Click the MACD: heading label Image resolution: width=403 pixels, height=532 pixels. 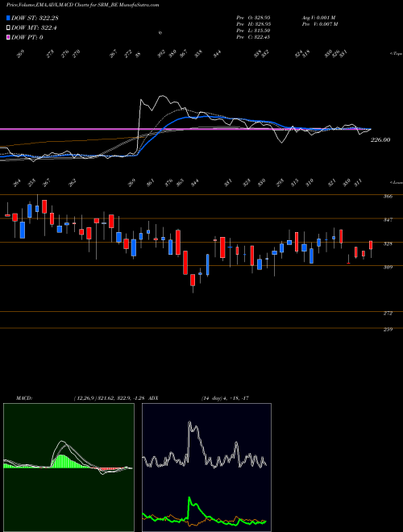[x=24, y=397]
